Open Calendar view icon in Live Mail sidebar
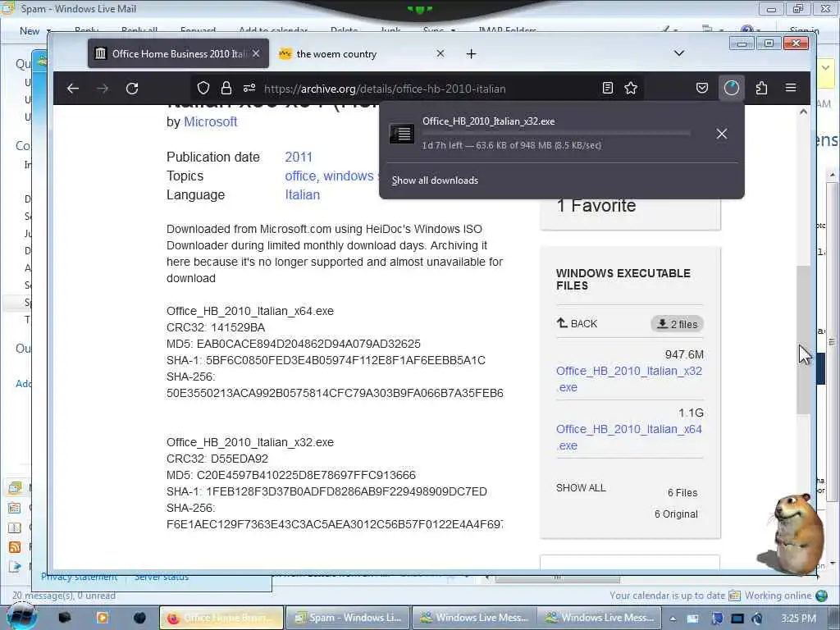The image size is (840, 630). coord(15,507)
